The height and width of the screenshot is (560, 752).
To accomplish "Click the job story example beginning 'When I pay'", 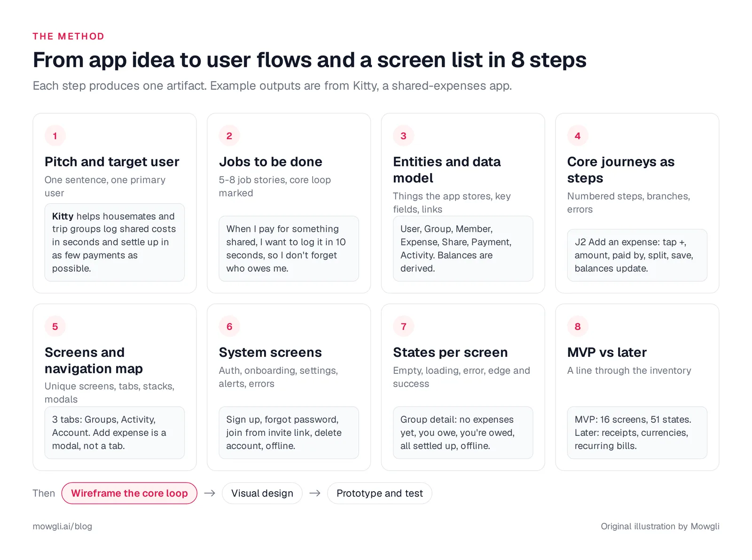I will [x=289, y=249].
